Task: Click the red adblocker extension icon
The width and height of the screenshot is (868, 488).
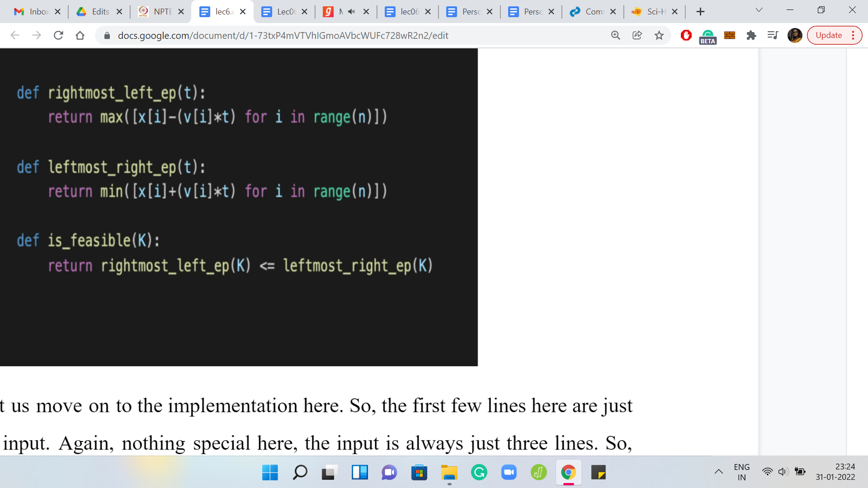Action: click(x=686, y=35)
